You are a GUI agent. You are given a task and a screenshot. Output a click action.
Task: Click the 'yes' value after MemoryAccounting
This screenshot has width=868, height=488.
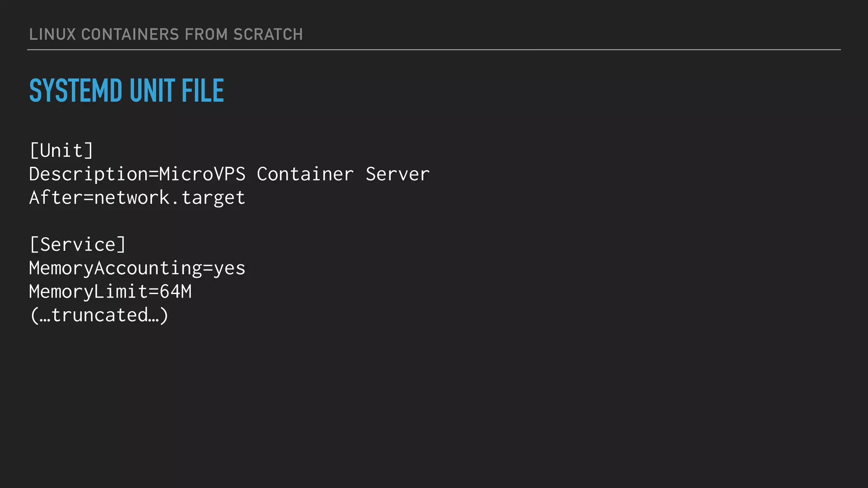coord(229,268)
